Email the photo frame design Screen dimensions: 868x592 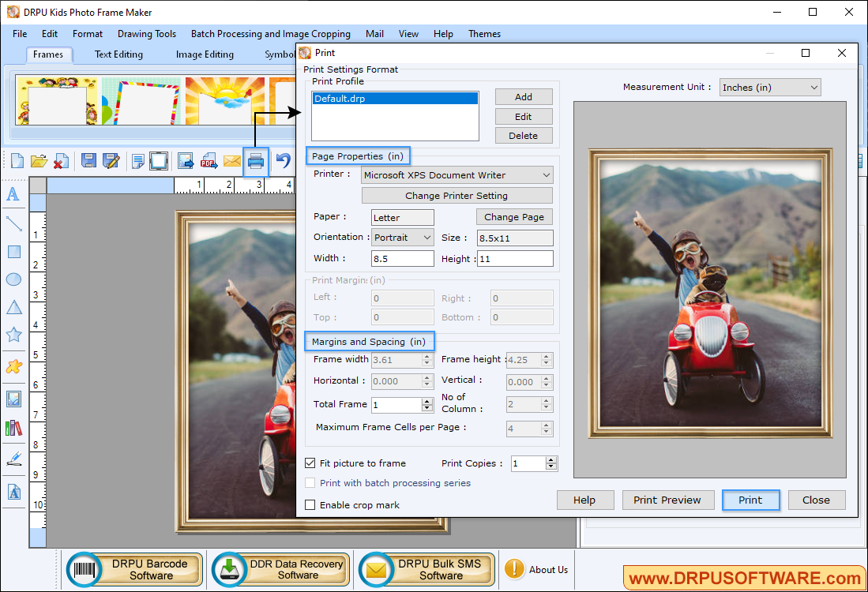click(x=232, y=161)
